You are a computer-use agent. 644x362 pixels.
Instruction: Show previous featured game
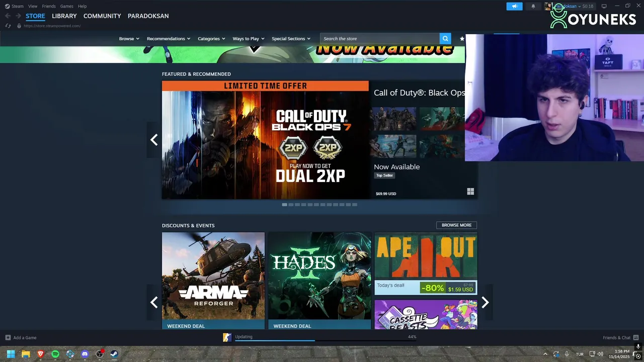coord(154,140)
